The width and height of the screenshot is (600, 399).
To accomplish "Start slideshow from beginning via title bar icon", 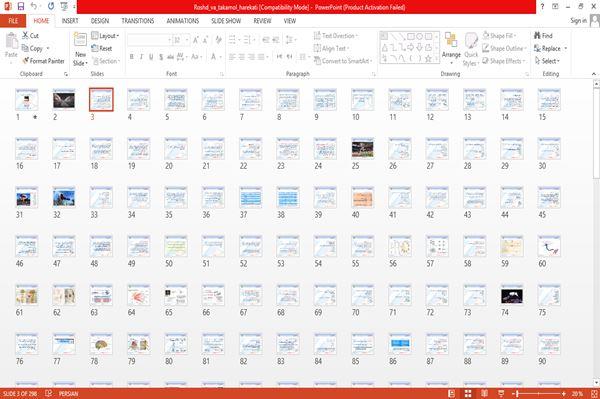I will point(64,7).
